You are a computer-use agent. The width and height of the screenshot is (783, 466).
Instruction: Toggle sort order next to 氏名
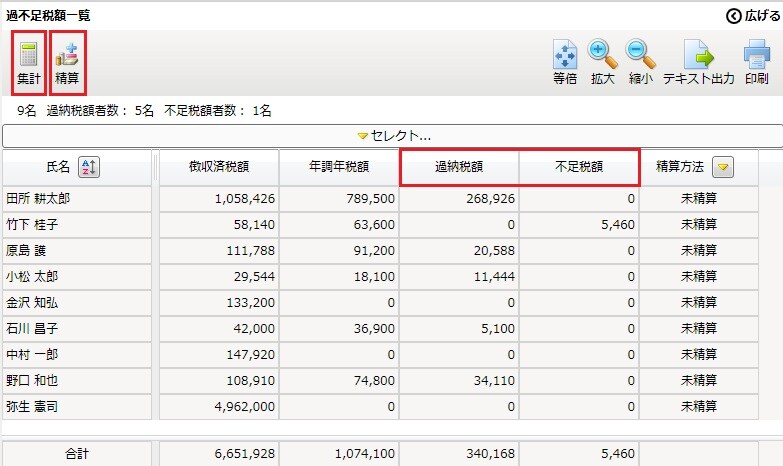[x=88, y=167]
